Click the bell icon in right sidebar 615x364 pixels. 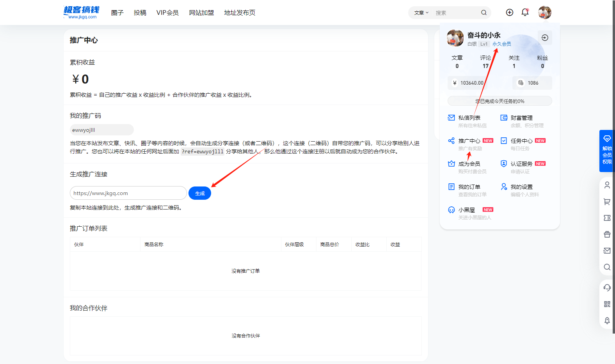click(x=607, y=320)
